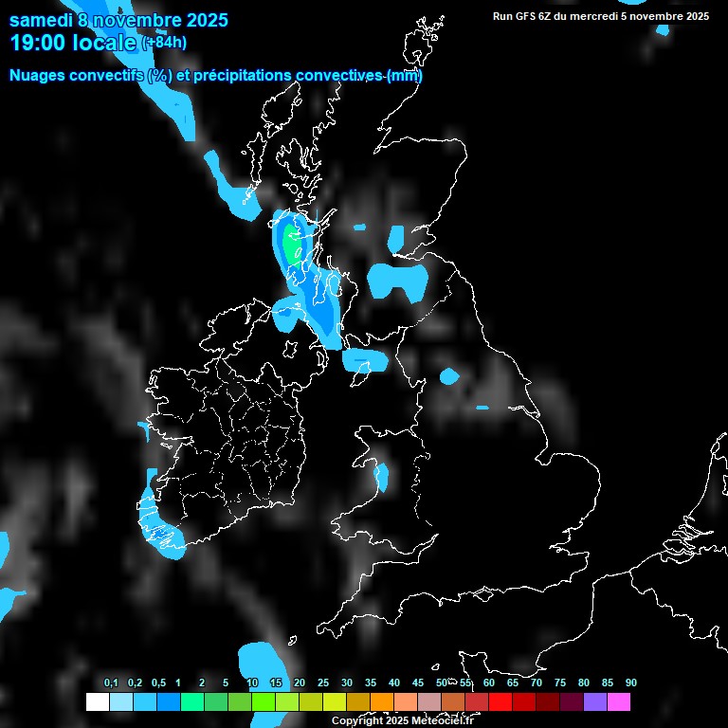Click the small blue patch over Wales
Image resolution: width=728 pixels, height=728 pixels.
click(381, 477)
